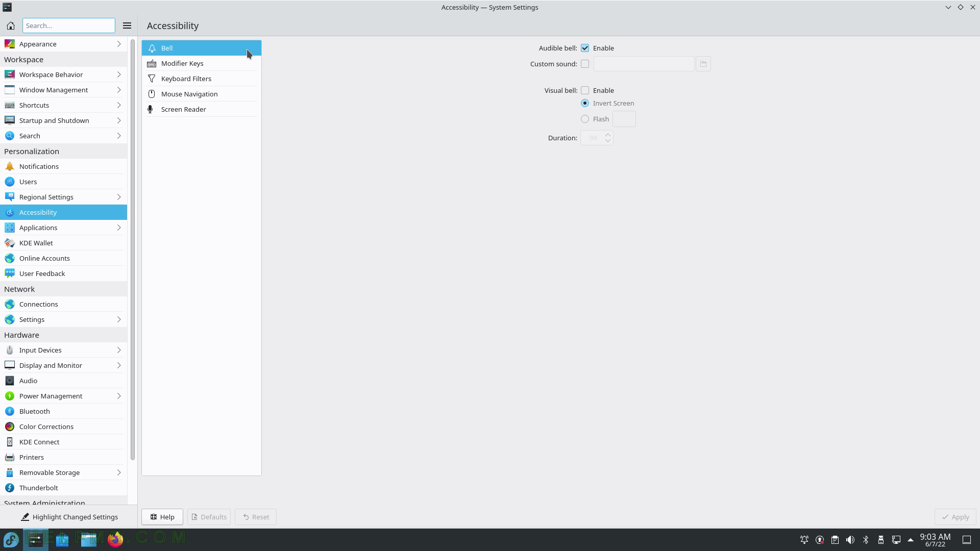
Task: Launch Firefox from the taskbar
Action: click(115, 539)
